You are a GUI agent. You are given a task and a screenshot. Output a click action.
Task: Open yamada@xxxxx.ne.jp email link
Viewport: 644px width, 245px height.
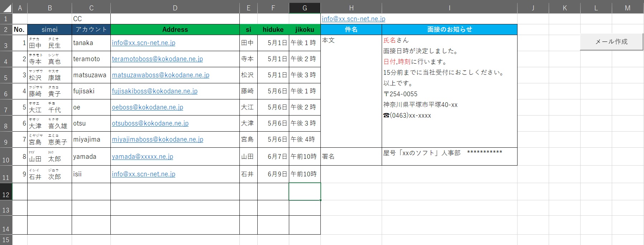pyautogui.click(x=142, y=157)
